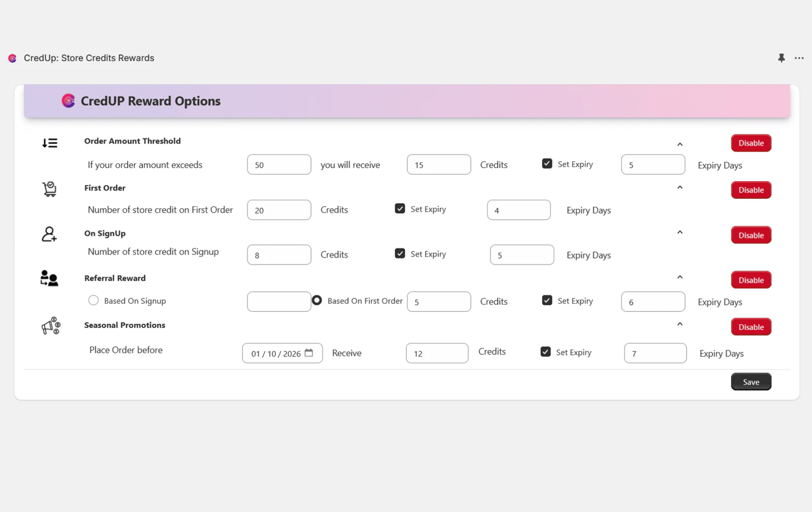
Task: Edit referral first order credits field showing 5
Action: (439, 301)
